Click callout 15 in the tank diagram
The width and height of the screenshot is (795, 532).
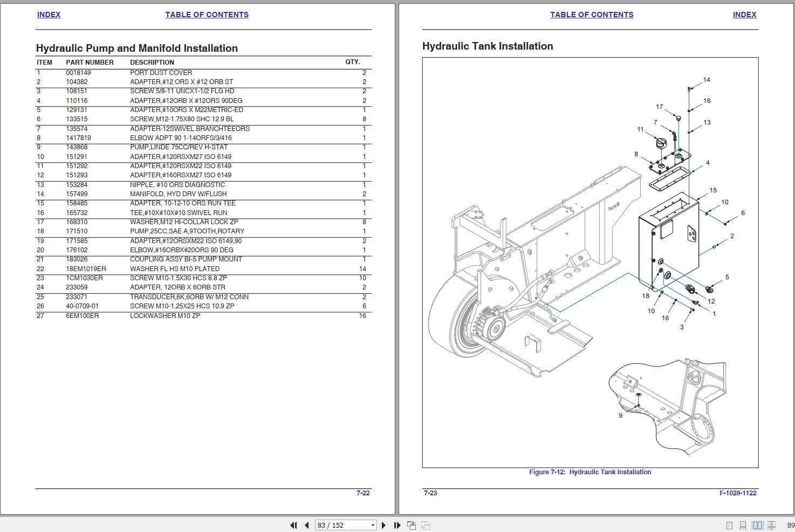pyautogui.click(x=713, y=190)
